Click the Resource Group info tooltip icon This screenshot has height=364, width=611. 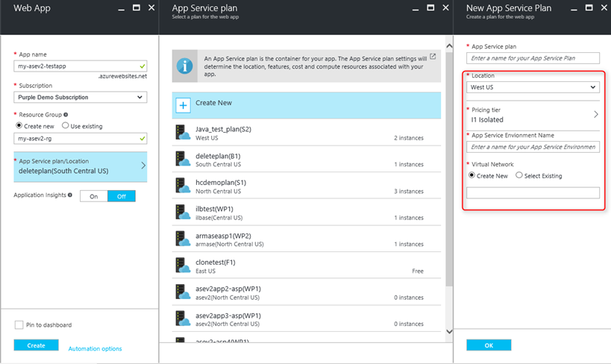[x=66, y=115]
